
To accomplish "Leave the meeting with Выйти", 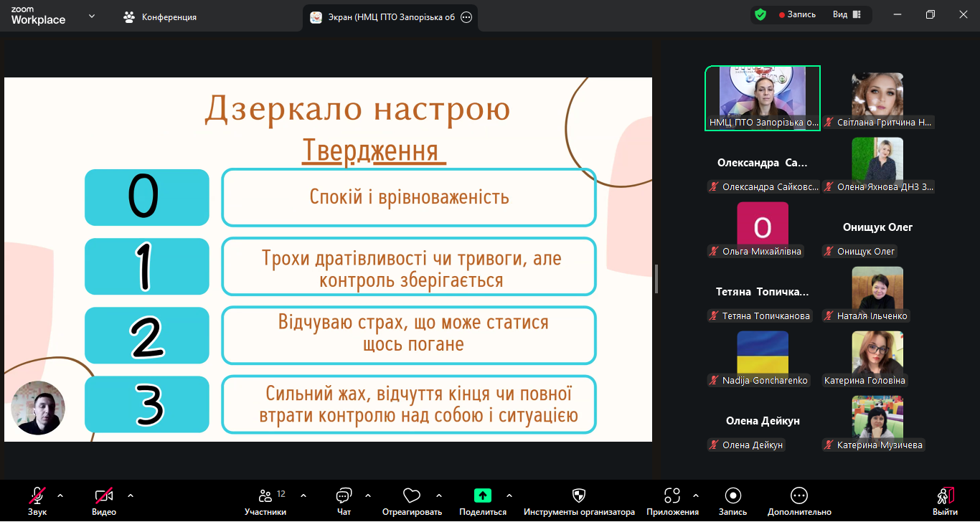I will pos(945,500).
